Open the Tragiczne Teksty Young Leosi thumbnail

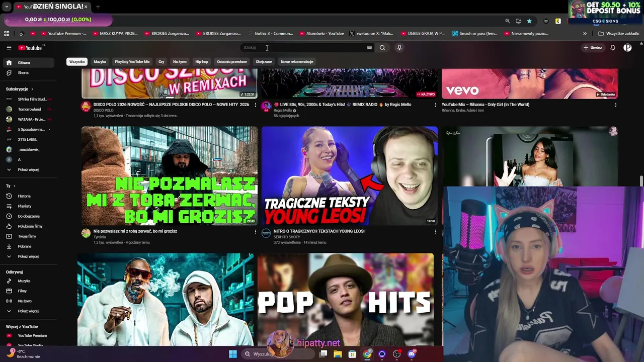tap(350, 175)
